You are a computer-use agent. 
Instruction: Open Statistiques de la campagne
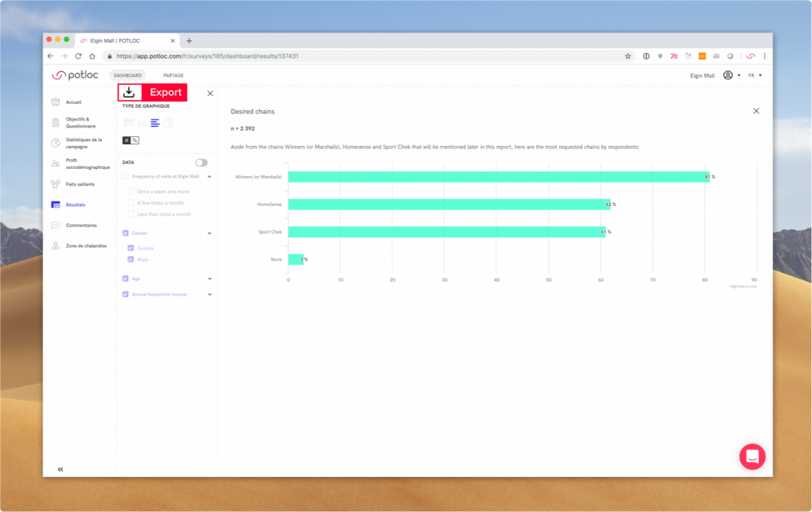pyautogui.click(x=84, y=143)
